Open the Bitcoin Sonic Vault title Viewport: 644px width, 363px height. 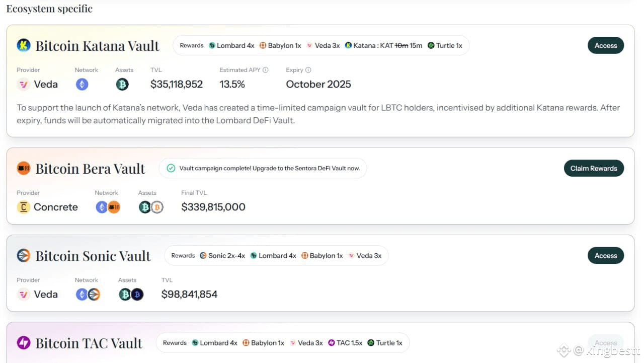[93, 256]
